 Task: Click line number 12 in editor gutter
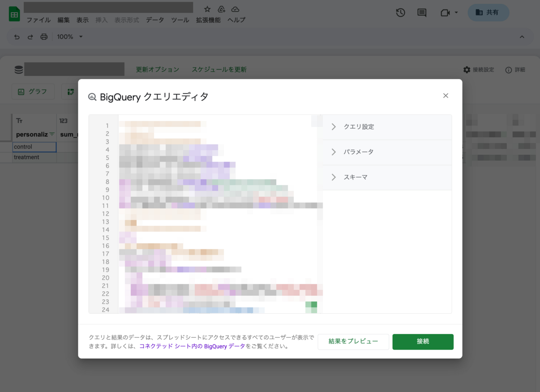pos(105,214)
